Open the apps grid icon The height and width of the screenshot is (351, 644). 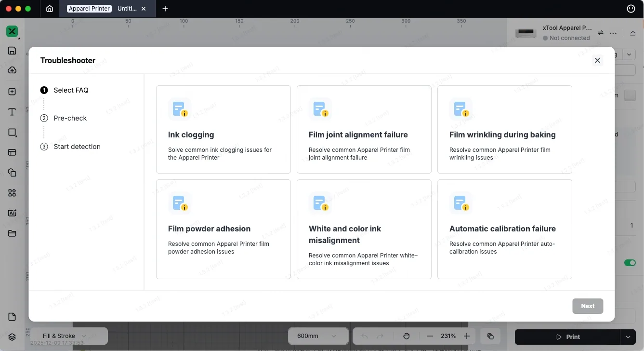[x=12, y=193]
